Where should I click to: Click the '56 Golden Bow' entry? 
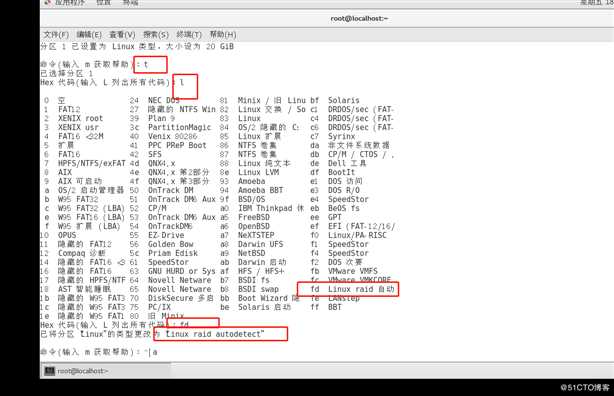tap(161, 244)
